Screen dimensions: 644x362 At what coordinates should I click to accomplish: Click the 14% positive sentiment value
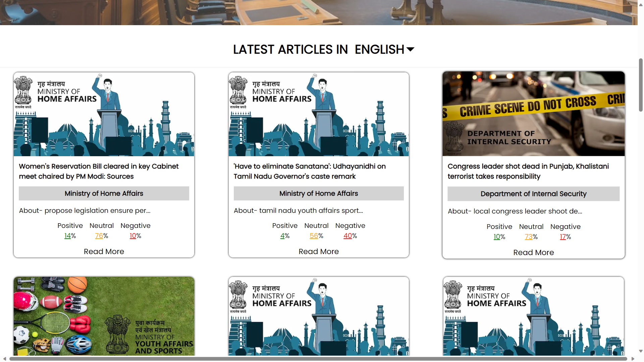pos(68,236)
